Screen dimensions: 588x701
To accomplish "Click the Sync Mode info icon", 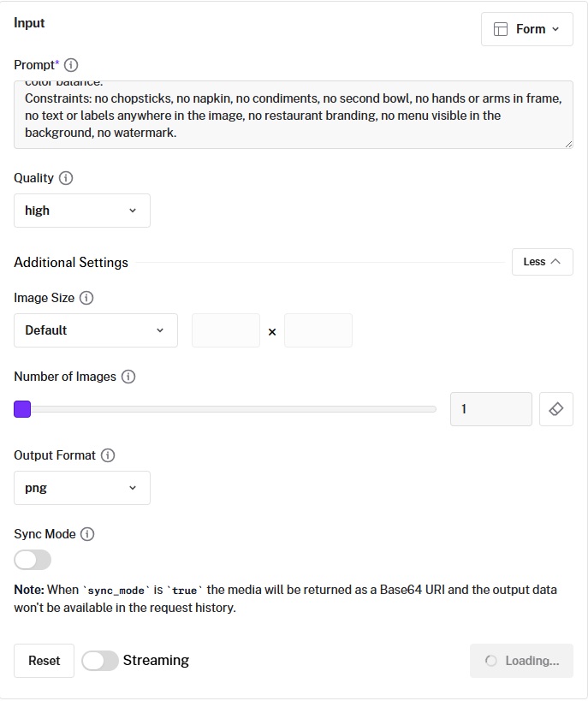I will click(x=87, y=534).
